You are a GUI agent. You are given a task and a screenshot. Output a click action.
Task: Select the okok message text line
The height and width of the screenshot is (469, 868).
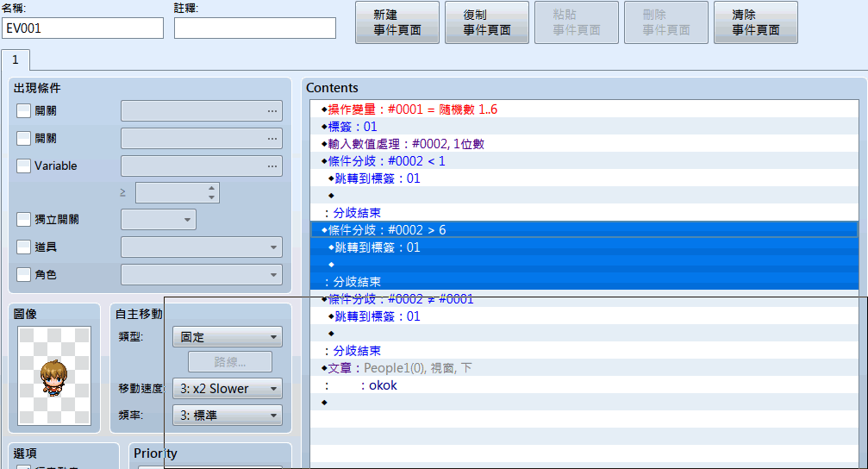[x=584, y=385]
